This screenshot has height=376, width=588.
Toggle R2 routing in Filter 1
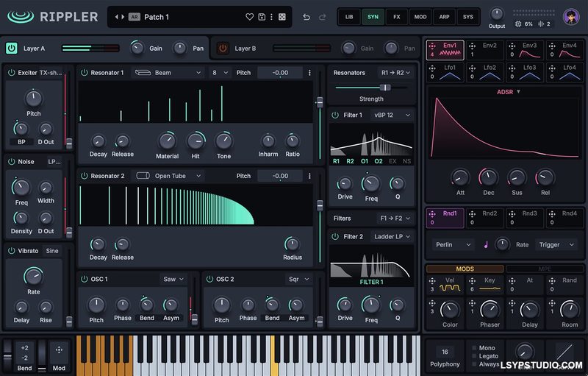(350, 161)
